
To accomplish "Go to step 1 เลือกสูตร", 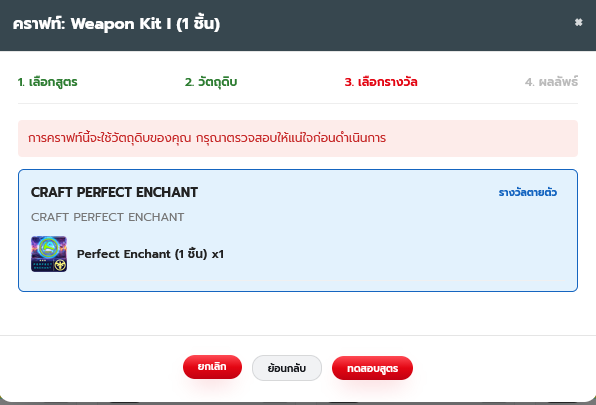I will (48, 82).
